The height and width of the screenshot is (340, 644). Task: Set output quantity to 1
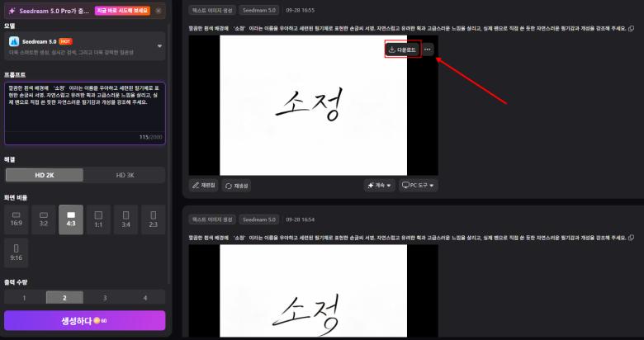[24, 298]
